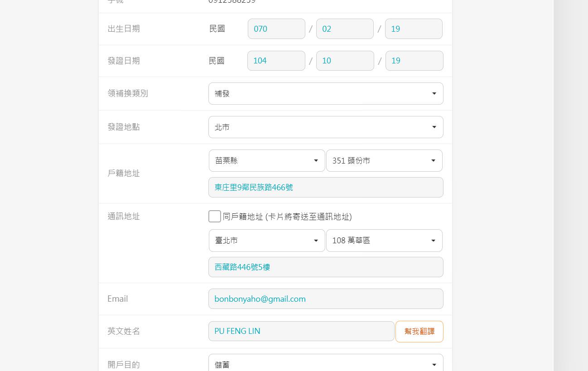
Task: Expand the 臺北市 city dropdown
Action: [266, 241]
